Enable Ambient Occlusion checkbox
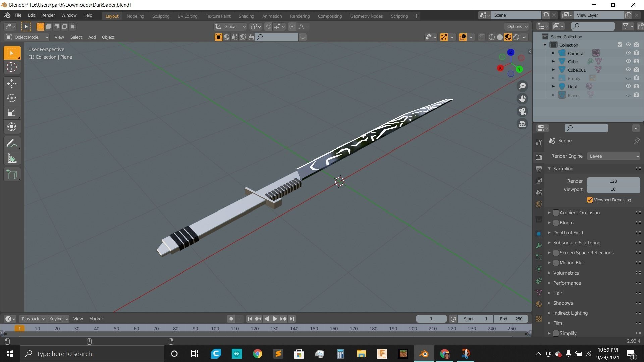This screenshot has height=362, width=644. click(x=556, y=213)
